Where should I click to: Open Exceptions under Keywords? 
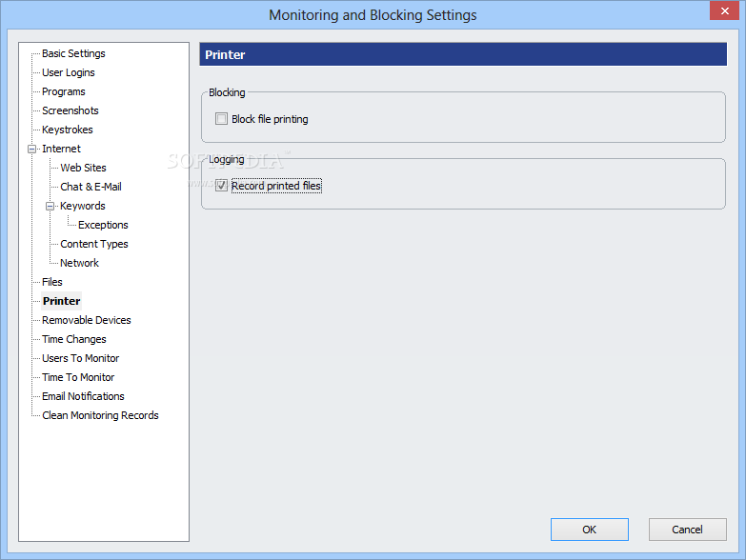103,225
